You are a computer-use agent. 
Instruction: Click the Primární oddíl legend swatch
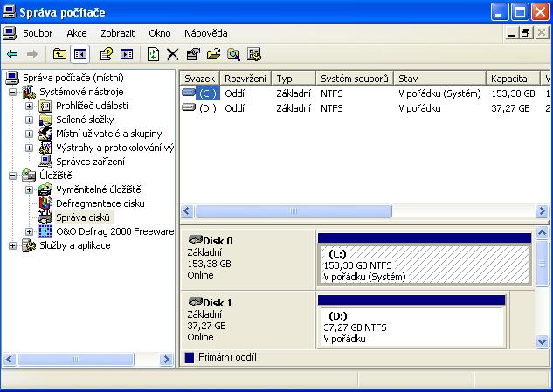[190, 357]
